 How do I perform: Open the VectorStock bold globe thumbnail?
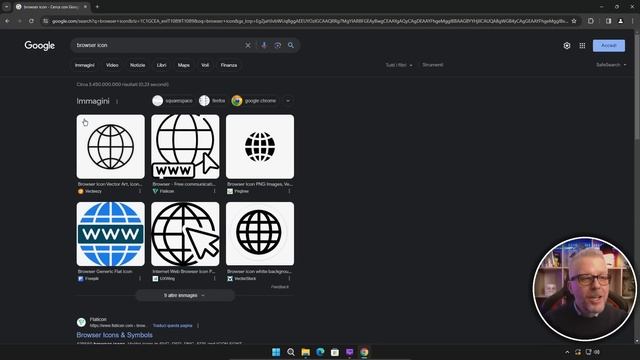[x=260, y=234]
